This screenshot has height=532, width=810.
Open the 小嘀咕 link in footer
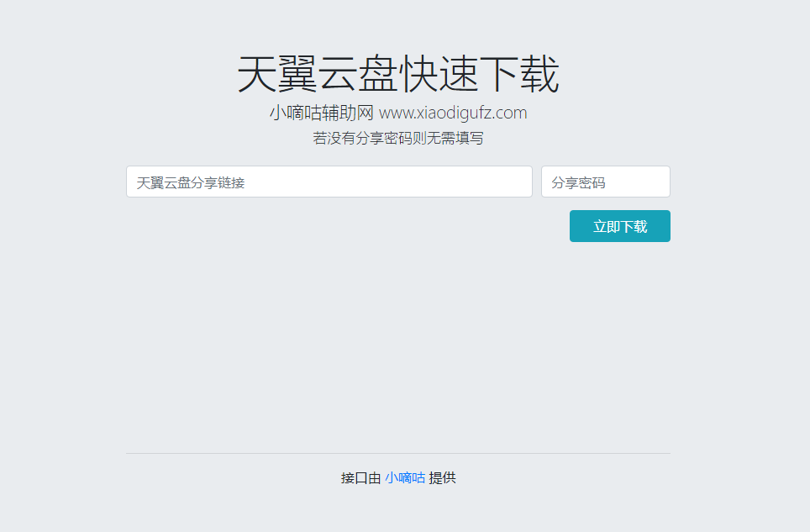pos(405,477)
